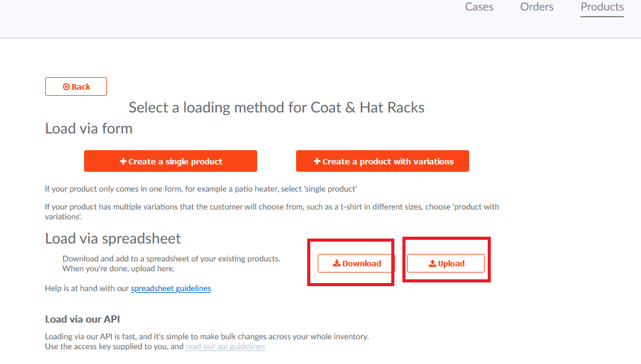Viewport: 641px width, 364px height.
Task: Click the circular back-arrow icon on Back button
Action: [x=65, y=87]
